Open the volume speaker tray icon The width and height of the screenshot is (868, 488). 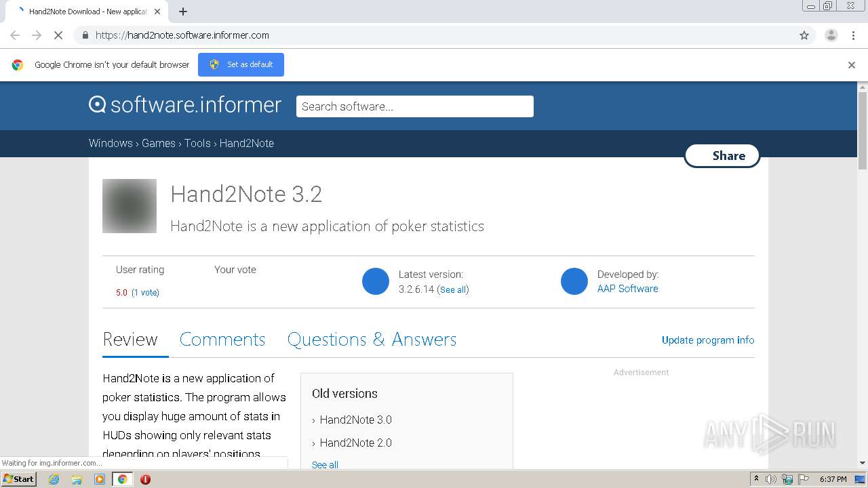(x=771, y=479)
